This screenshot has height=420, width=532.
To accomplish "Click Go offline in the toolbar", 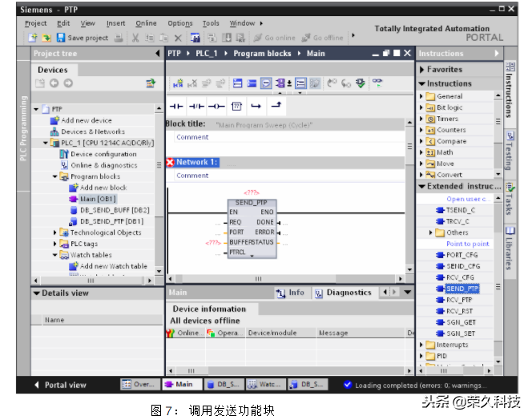I will 323,38.
